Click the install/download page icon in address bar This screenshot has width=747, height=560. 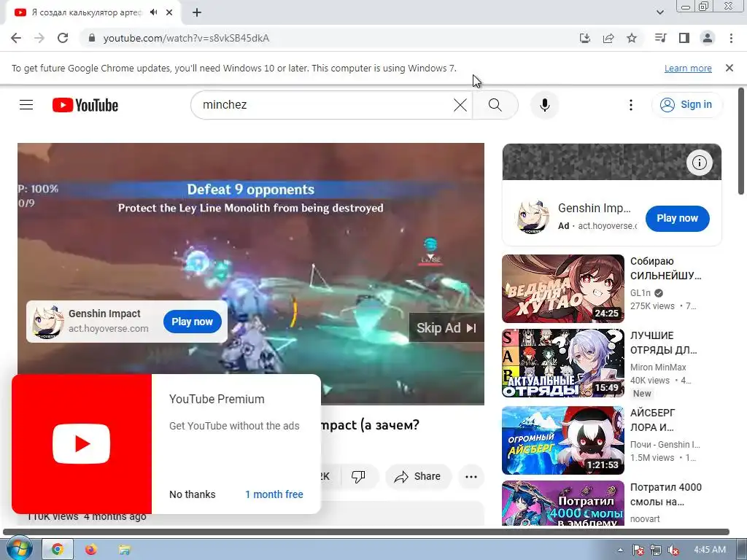[x=585, y=38]
